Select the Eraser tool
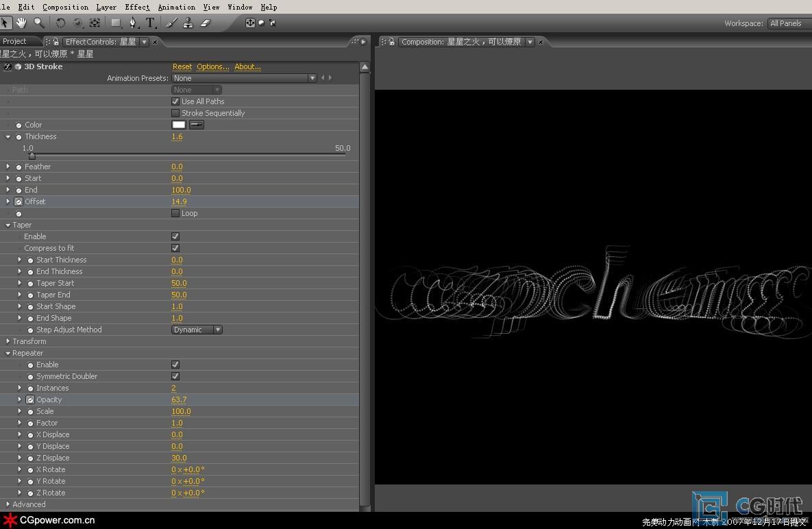 pyautogui.click(x=206, y=23)
